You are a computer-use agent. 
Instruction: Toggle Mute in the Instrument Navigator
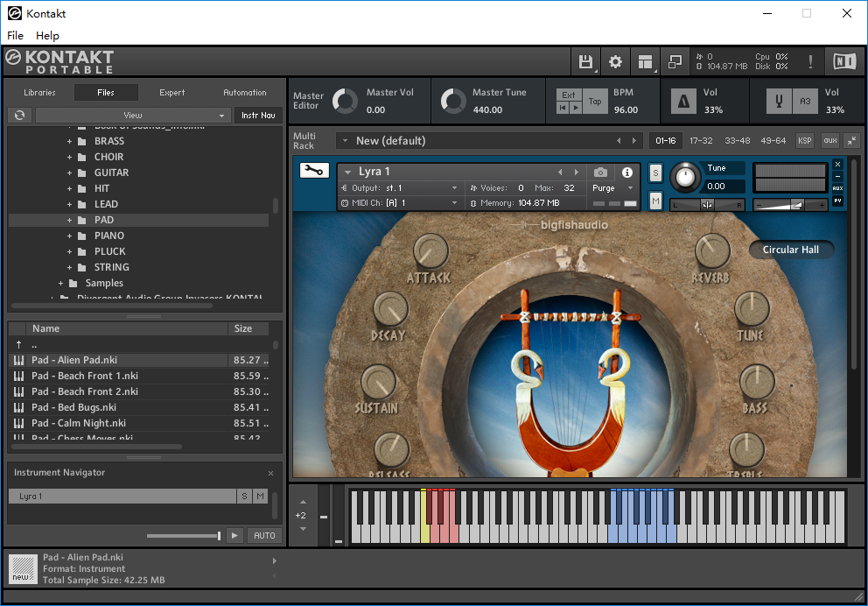(260, 497)
